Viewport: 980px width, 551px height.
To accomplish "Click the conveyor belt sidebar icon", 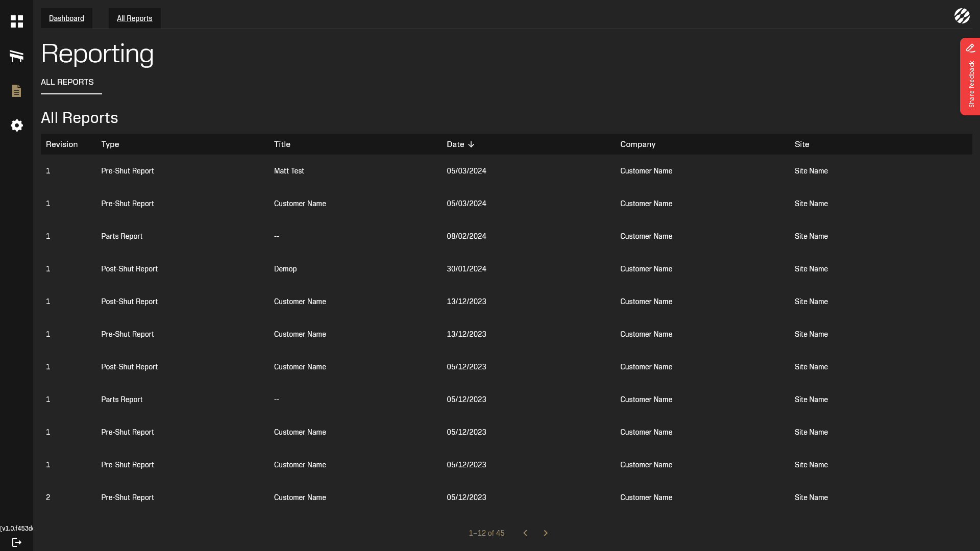I will [x=17, y=56].
